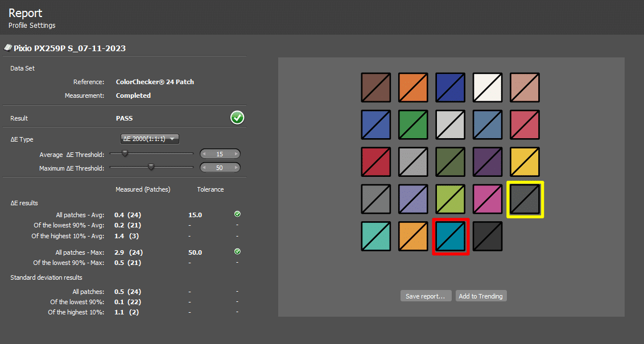Select the brown patch in top row

click(376, 88)
